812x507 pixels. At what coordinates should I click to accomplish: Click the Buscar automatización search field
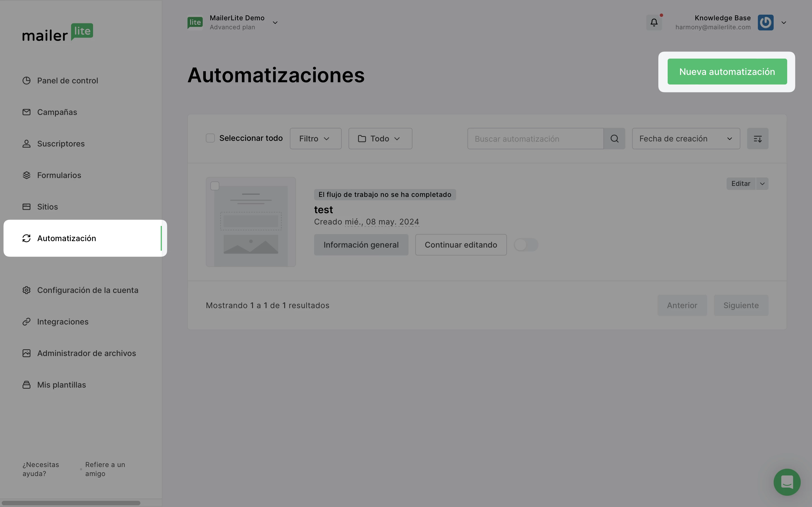click(535, 139)
